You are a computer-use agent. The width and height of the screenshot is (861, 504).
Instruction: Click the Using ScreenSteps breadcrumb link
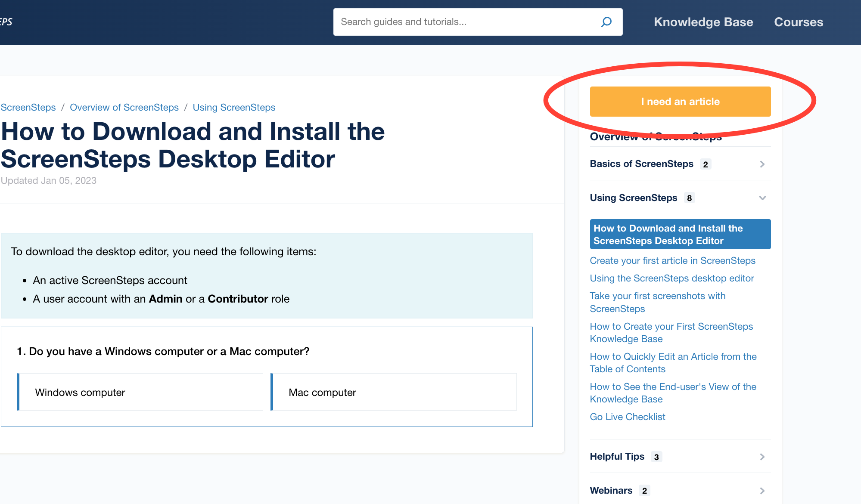(x=234, y=107)
